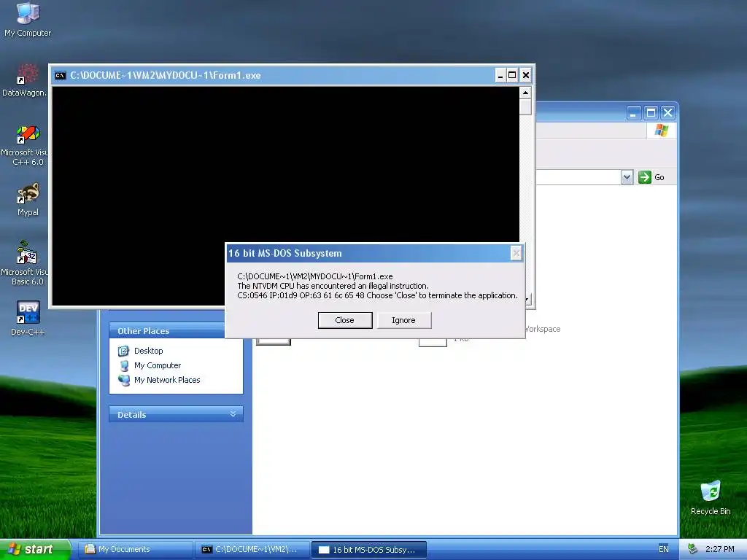Open Mypal browser desktop icon
This screenshot has width=747, height=560.
(x=28, y=199)
